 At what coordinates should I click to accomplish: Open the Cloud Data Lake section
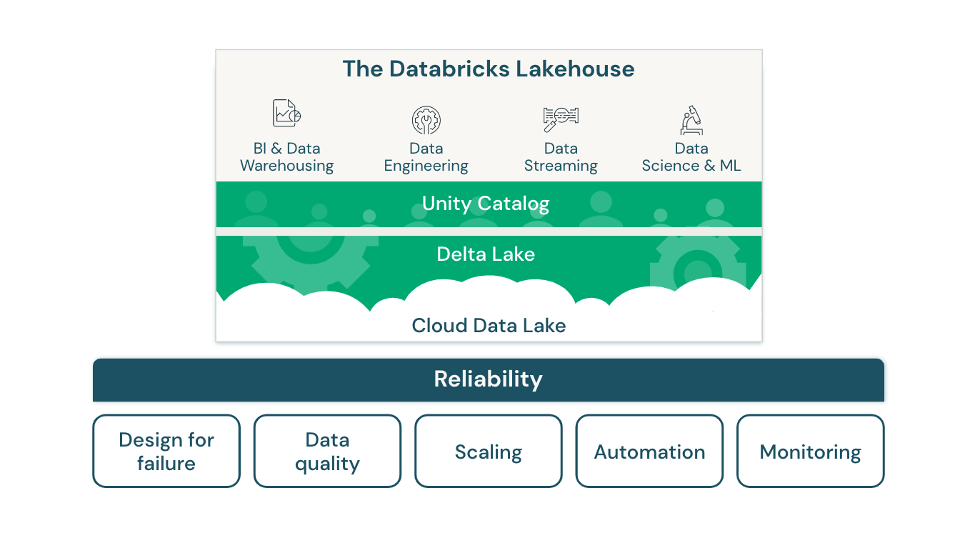(489, 326)
